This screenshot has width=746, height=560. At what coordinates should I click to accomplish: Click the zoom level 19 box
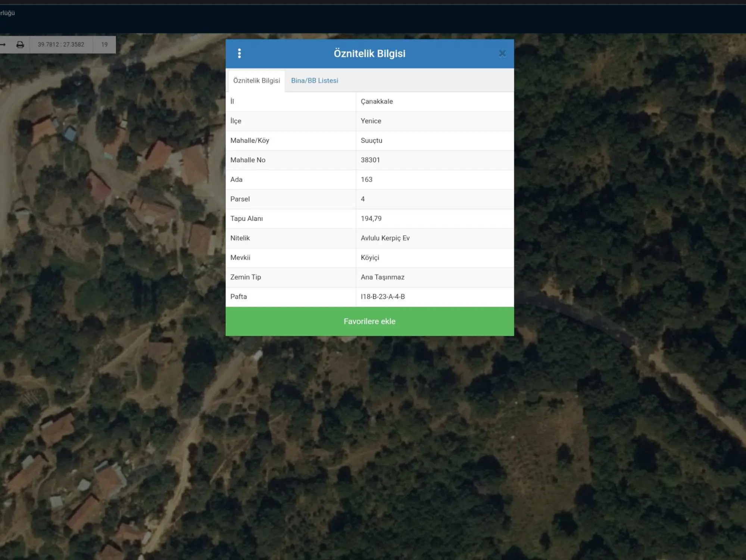[x=104, y=45]
